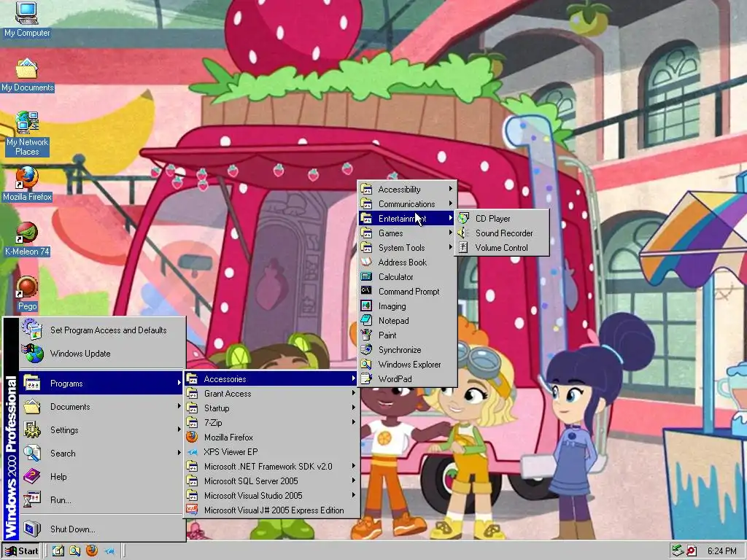747x560 pixels.
Task: Click the Shut Down menu icon
Action: (x=32, y=529)
